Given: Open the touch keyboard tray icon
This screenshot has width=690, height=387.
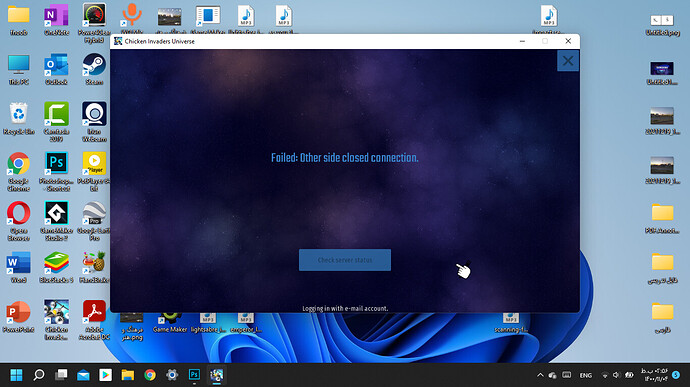Looking at the screenshot, I should [566, 375].
